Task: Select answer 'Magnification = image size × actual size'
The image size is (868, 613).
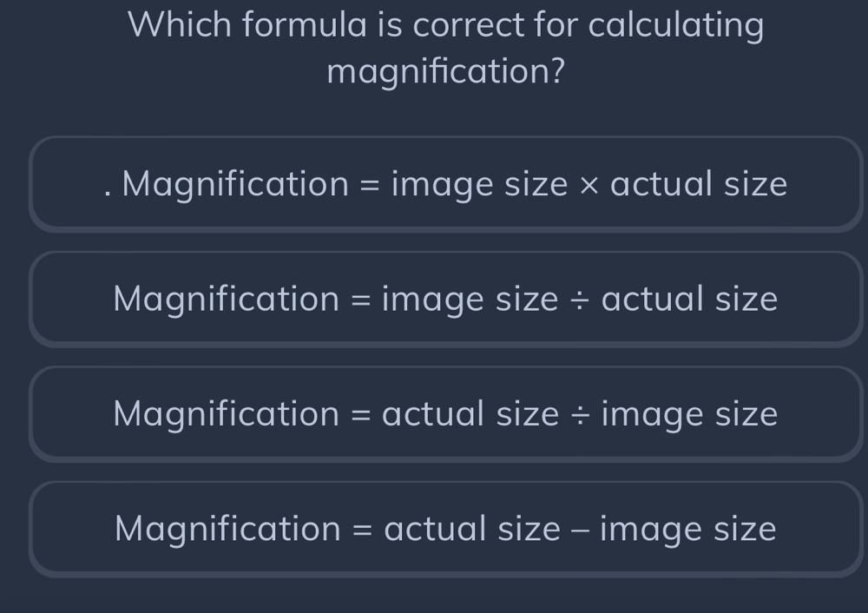Action: click(x=444, y=182)
